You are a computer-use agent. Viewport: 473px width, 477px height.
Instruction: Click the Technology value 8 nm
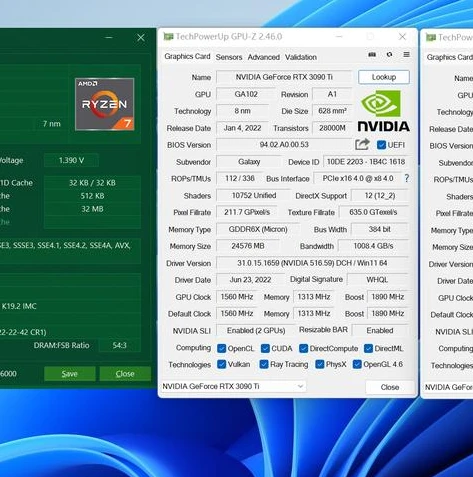click(x=242, y=111)
